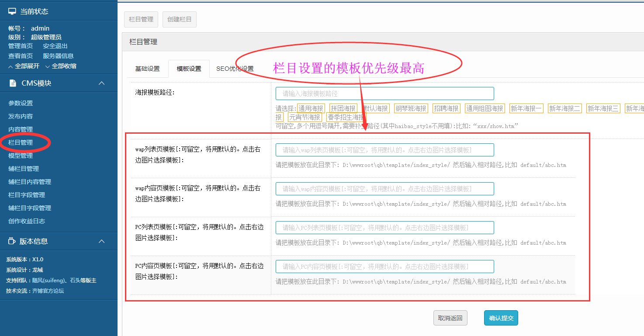Expand all menus with 全部展开
This screenshot has width=644, height=336.
pyautogui.click(x=24, y=66)
